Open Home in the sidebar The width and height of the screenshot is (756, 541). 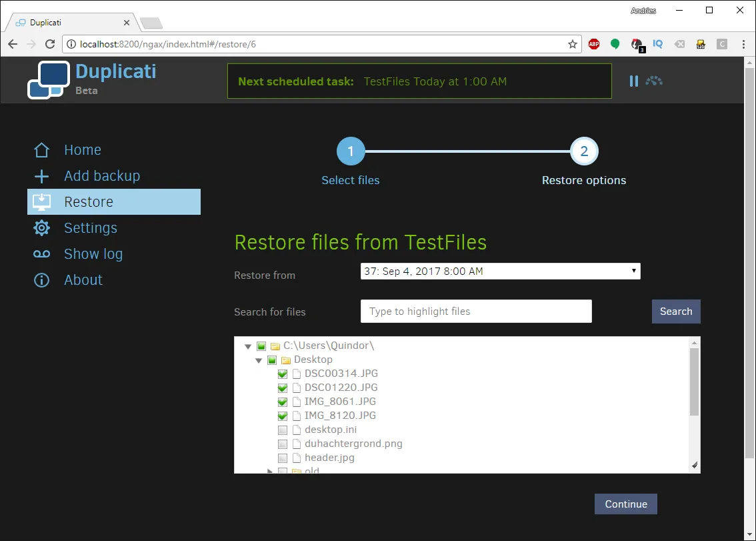83,150
